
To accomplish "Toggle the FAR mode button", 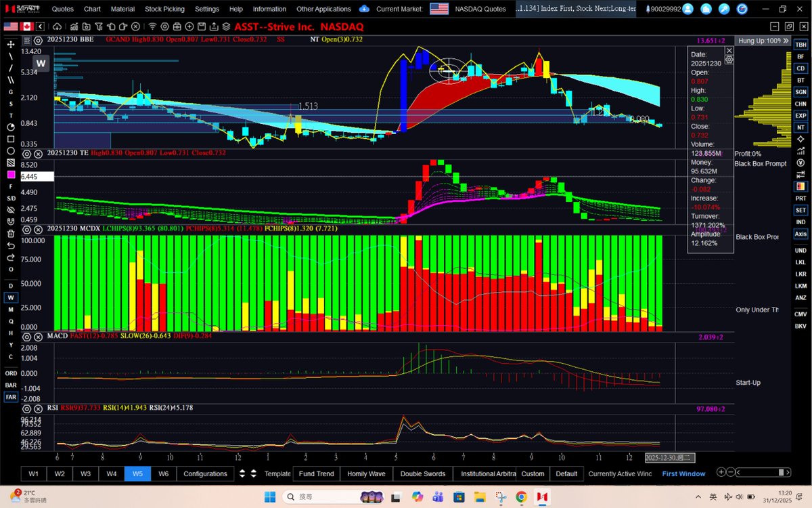I will click(11, 397).
